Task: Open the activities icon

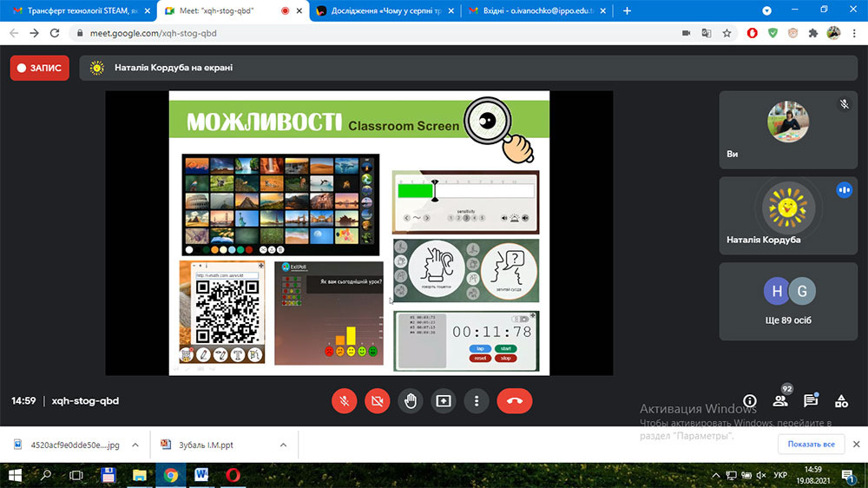Action: [x=841, y=401]
